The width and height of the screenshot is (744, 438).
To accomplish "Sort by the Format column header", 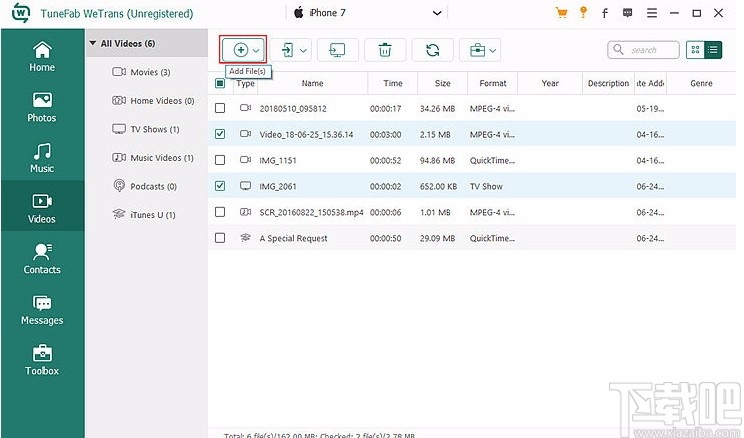I will pos(493,84).
